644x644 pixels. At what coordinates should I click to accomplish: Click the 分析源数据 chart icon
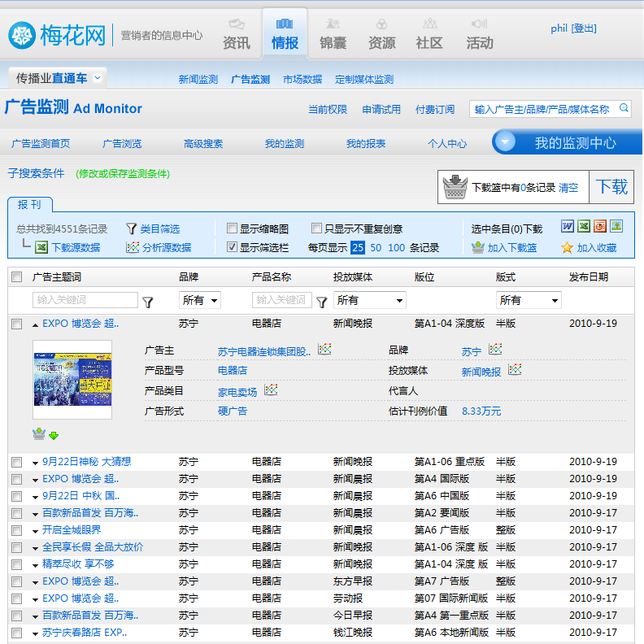click(133, 247)
